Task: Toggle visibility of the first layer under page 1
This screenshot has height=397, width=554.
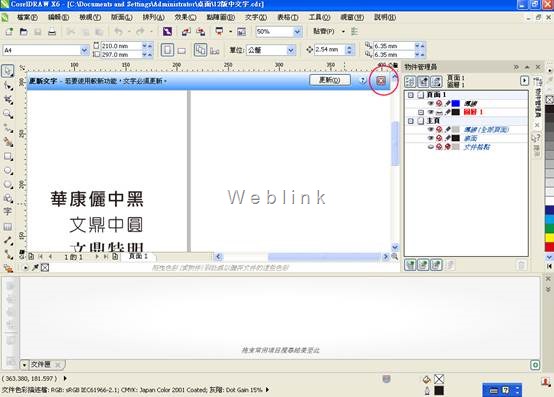Action: [430, 103]
